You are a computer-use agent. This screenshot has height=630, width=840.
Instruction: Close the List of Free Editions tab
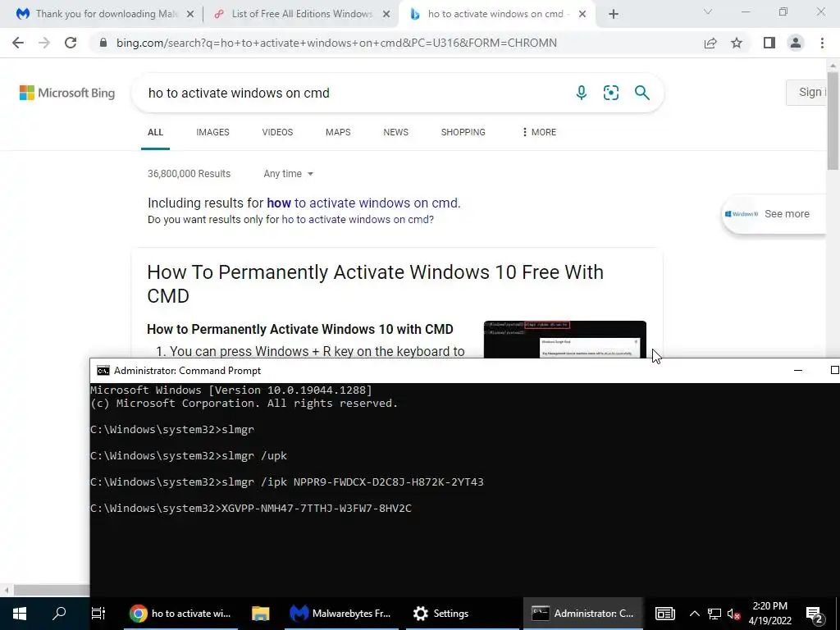point(386,14)
